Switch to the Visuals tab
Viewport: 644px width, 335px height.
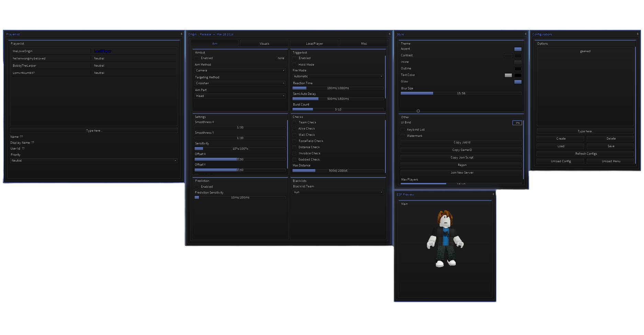point(264,43)
